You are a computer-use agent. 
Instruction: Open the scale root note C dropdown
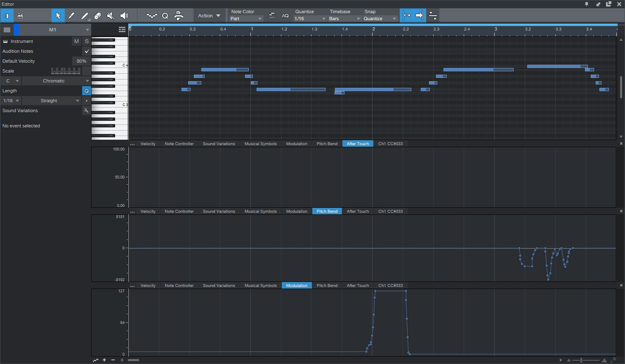coord(11,81)
